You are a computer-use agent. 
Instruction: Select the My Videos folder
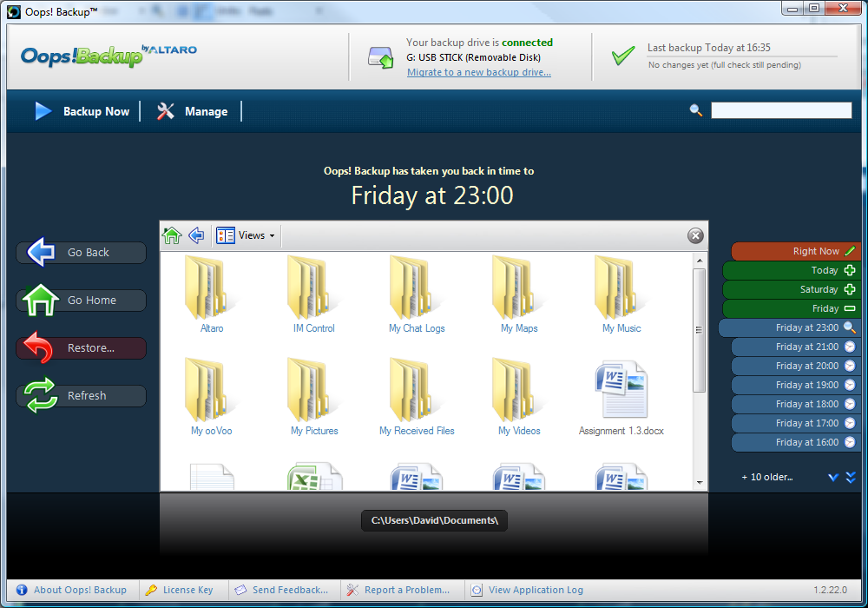pos(519,397)
